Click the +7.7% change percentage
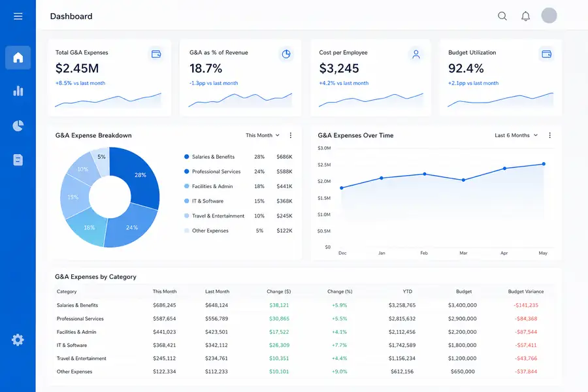The image size is (588, 392). [x=339, y=345]
